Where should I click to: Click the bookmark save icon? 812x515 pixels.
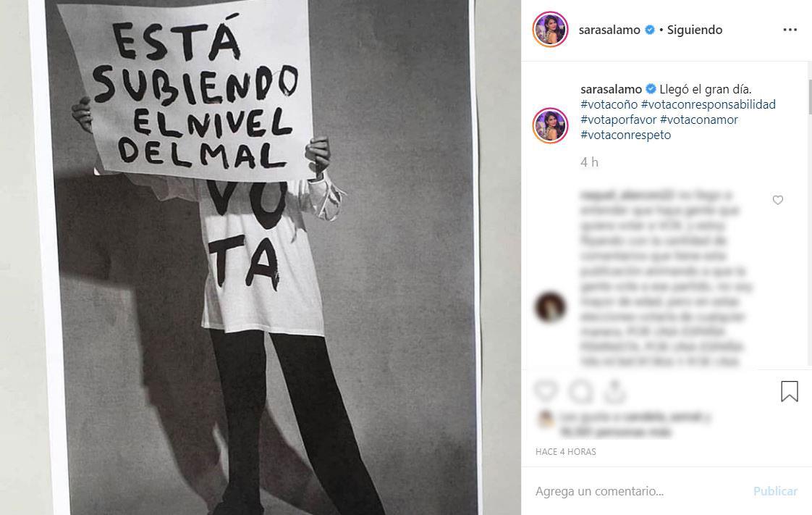coord(790,391)
